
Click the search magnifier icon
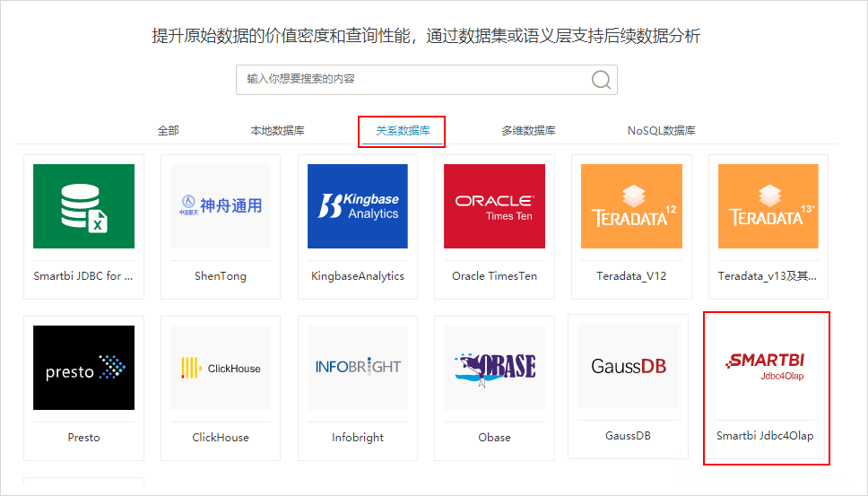click(601, 80)
